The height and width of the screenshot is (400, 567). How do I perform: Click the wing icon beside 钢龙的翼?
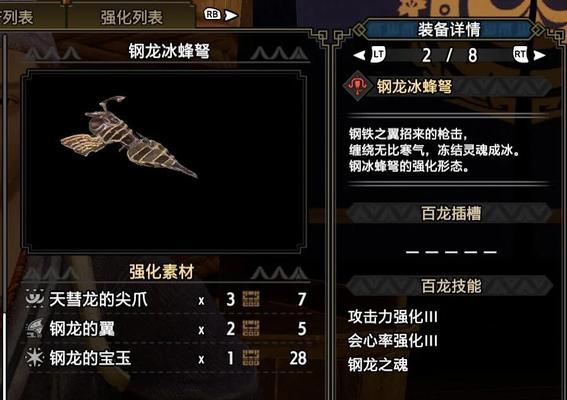pyautogui.click(x=35, y=328)
